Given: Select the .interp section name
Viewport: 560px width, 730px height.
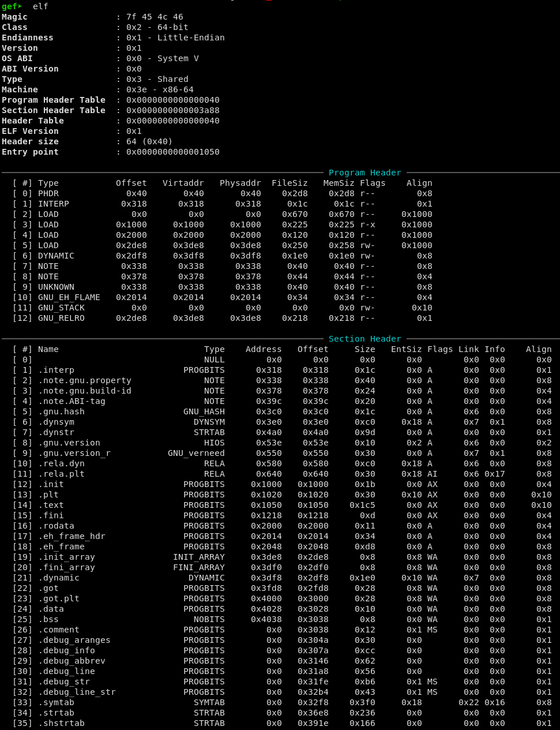Looking at the screenshot, I should tap(56, 370).
